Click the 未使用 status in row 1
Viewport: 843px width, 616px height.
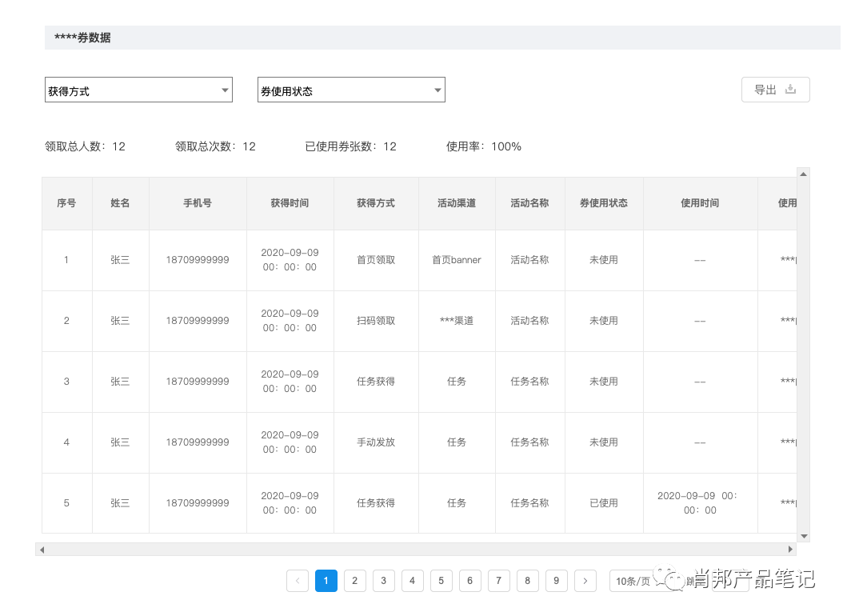click(604, 260)
